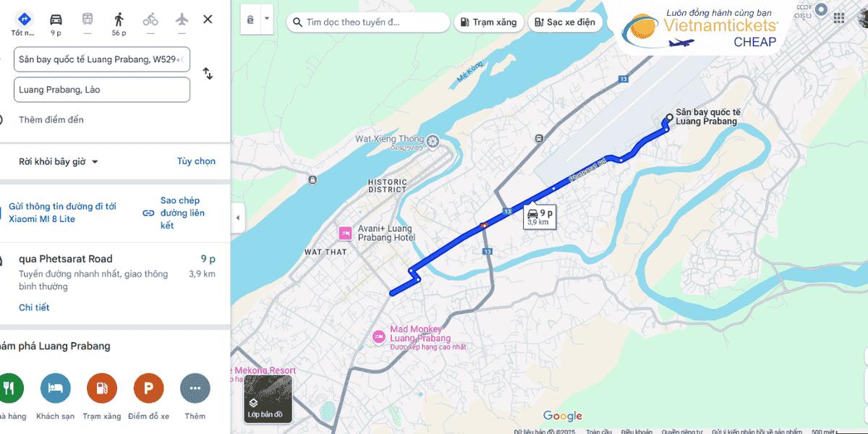Click the Sạc xe điện filter chip

tap(565, 22)
